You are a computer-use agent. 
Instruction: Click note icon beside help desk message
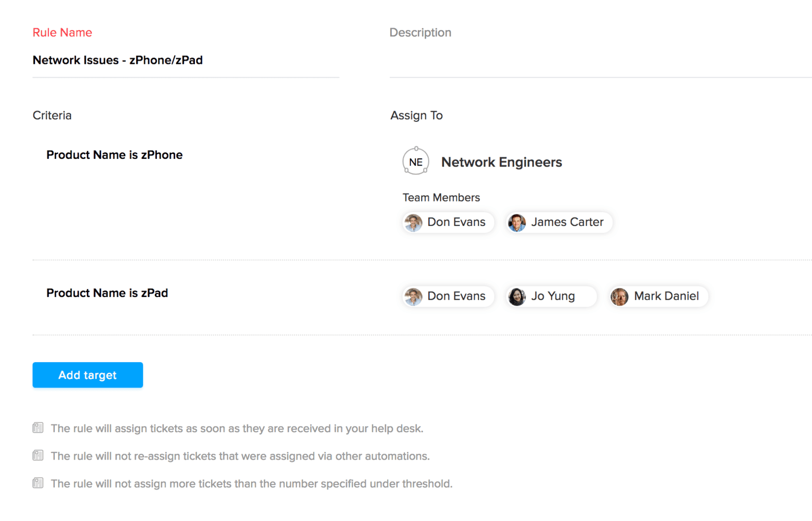pos(38,428)
